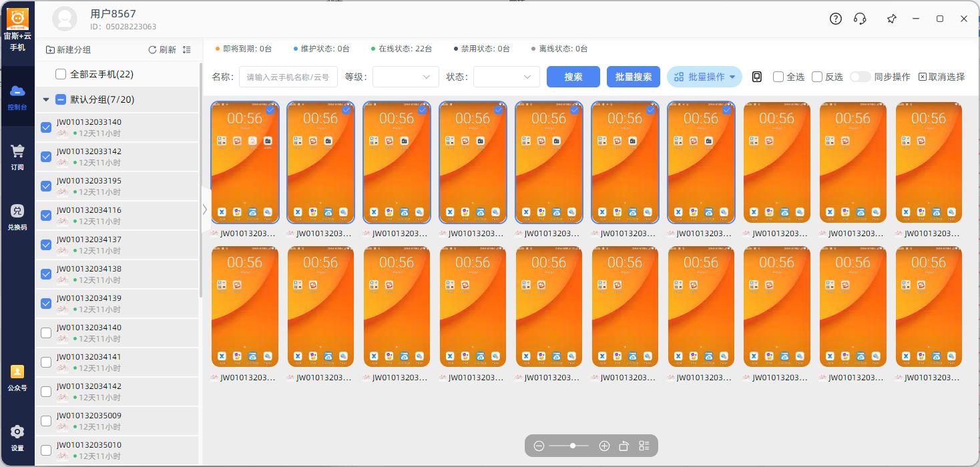Click the phone screen icon before 全选
This screenshot has height=467, width=980.
pos(757,77)
